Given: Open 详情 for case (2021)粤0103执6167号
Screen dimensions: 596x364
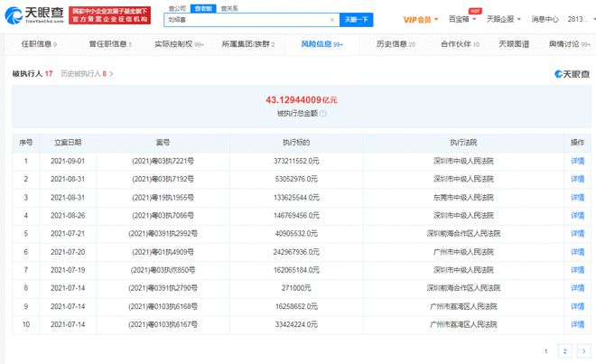Looking at the screenshot, I should (577, 324).
